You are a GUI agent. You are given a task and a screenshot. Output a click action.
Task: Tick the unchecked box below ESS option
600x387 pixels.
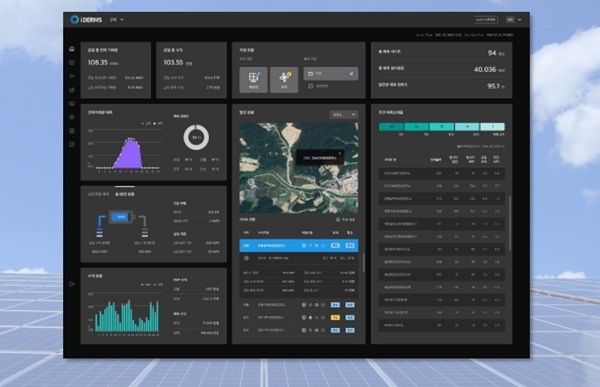point(311,86)
